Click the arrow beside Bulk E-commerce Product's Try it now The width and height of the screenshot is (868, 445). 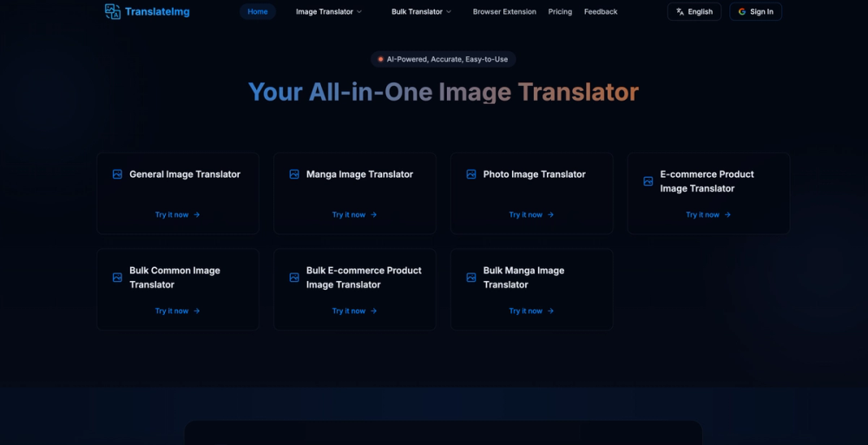(373, 311)
